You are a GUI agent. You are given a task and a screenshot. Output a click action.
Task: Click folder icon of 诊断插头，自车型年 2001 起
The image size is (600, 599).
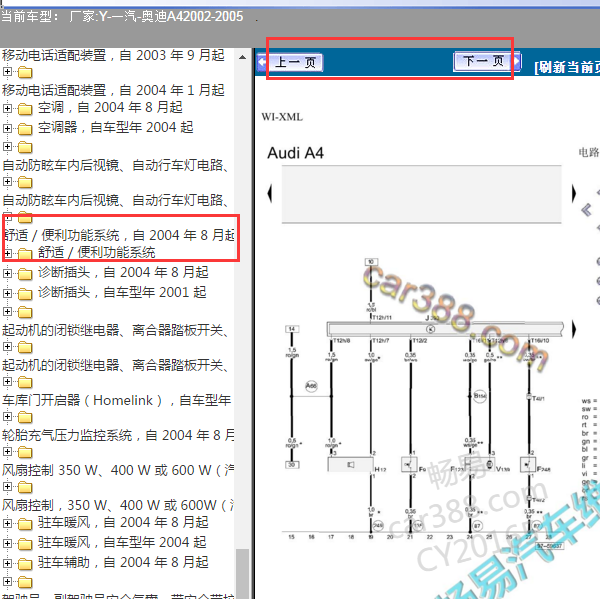(25, 294)
